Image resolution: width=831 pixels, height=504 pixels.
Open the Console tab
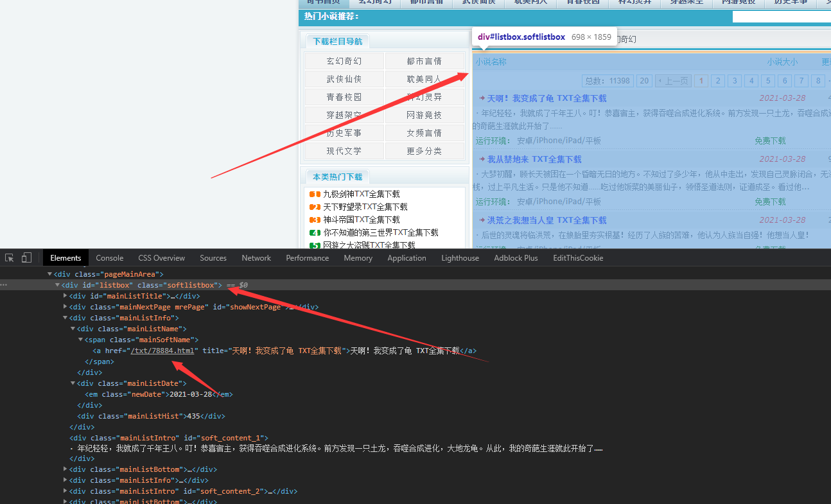coord(110,257)
